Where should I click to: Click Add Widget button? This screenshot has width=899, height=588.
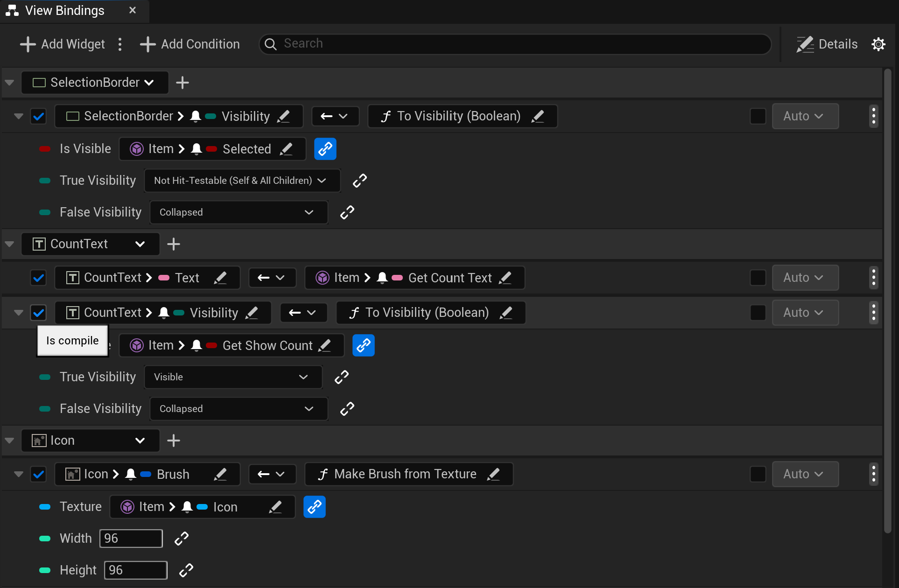(63, 44)
